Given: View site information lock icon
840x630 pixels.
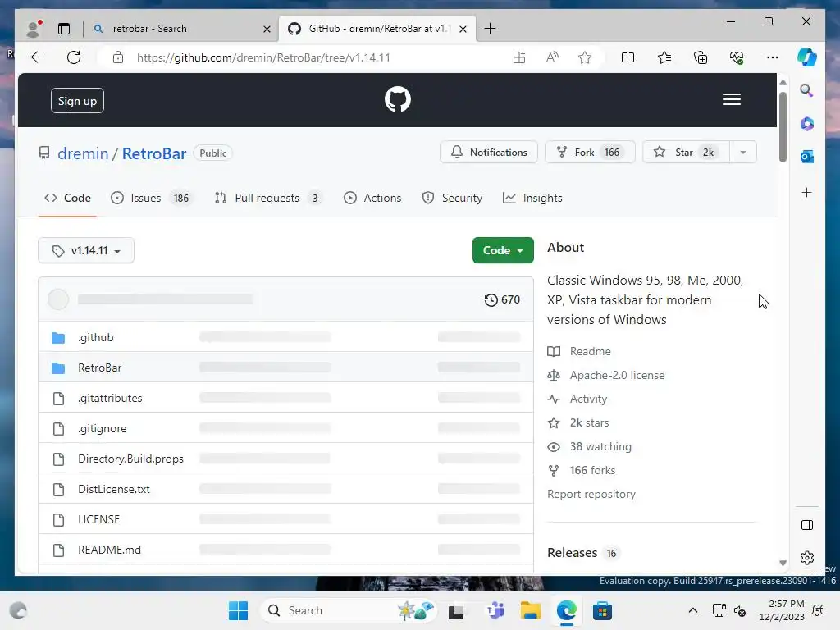Looking at the screenshot, I should [118, 57].
